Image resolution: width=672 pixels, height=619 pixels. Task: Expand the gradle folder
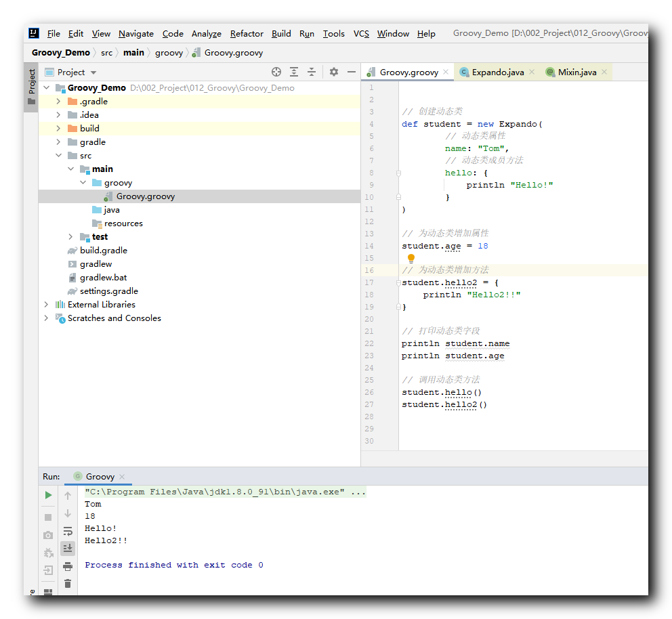coord(58,142)
